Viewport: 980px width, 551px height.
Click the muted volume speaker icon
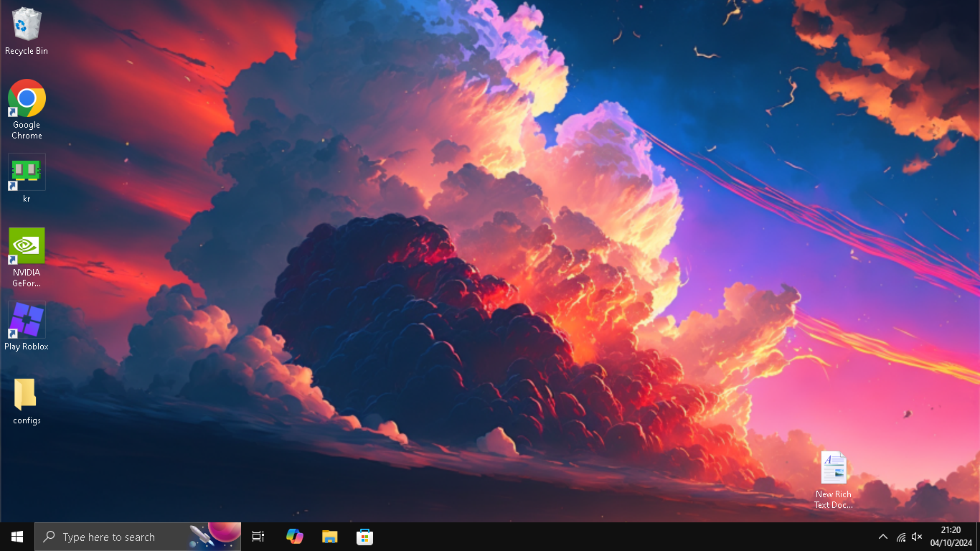(917, 537)
